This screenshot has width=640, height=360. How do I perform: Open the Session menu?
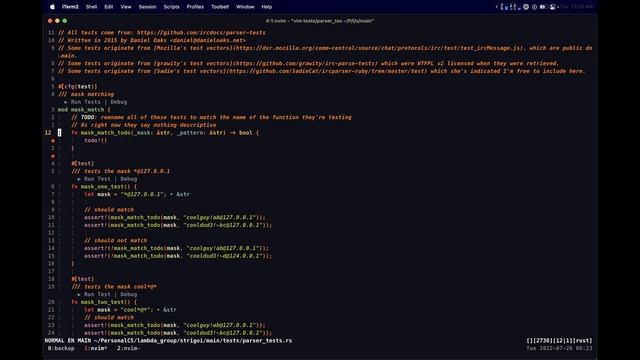point(147,7)
